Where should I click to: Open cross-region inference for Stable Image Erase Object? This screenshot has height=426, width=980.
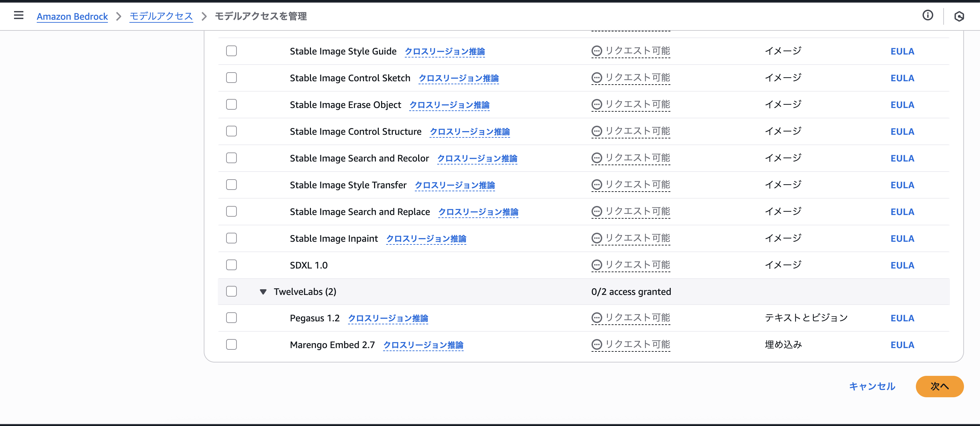point(449,105)
